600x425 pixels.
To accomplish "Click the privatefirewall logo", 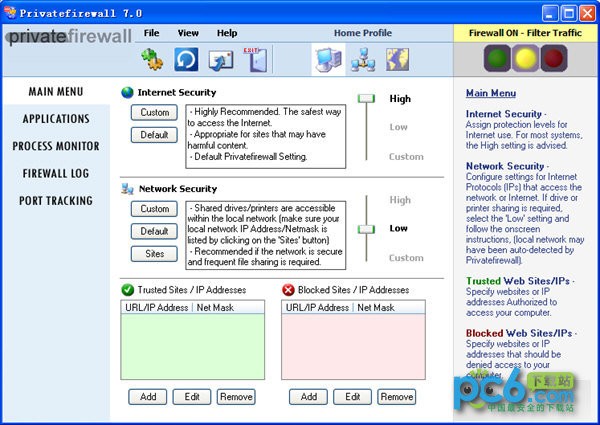I will tap(70, 37).
